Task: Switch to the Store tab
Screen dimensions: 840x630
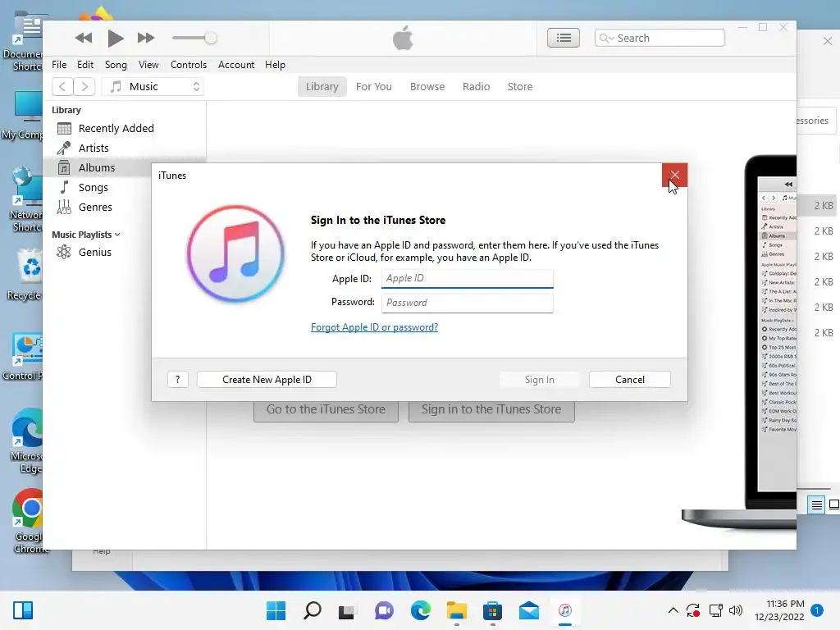Action: pos(520,87)
